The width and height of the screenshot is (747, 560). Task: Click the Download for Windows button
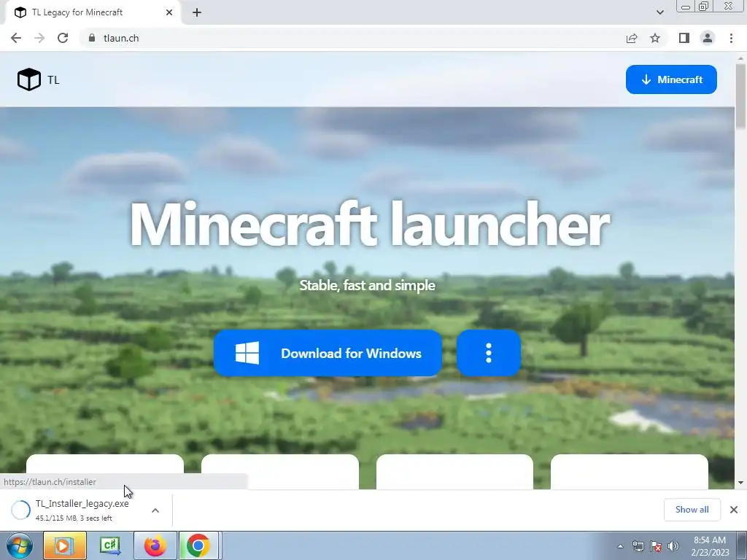click(x=328, y=353)
